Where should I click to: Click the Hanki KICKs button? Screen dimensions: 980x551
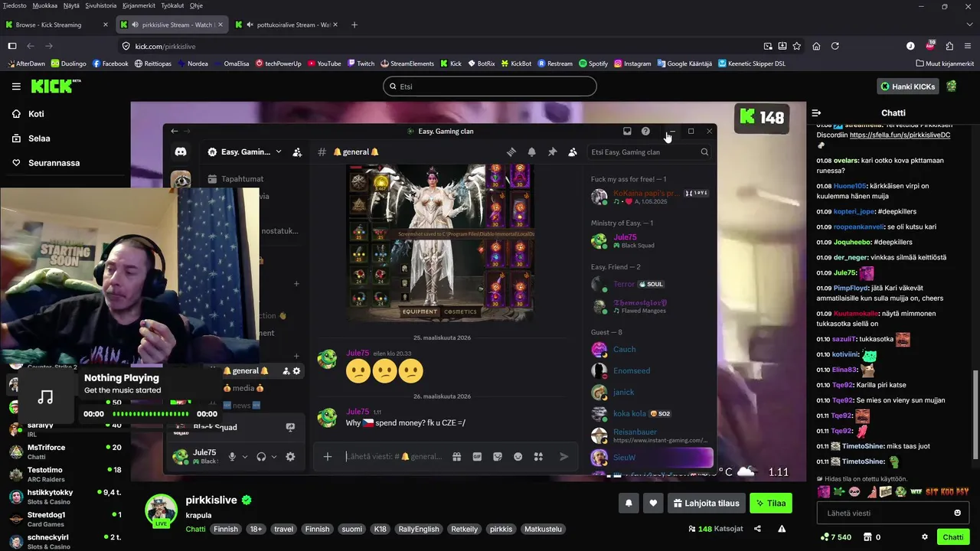click(x=907, y=86)
